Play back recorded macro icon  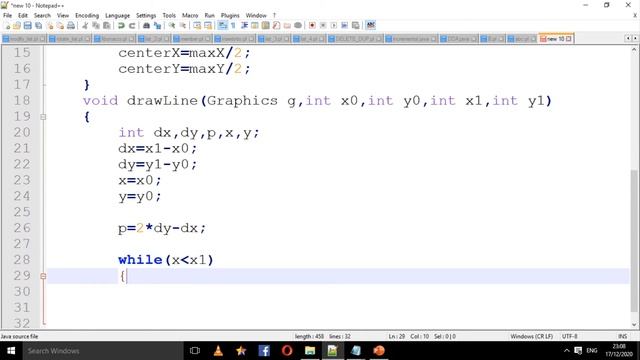[x=333, y=26]
